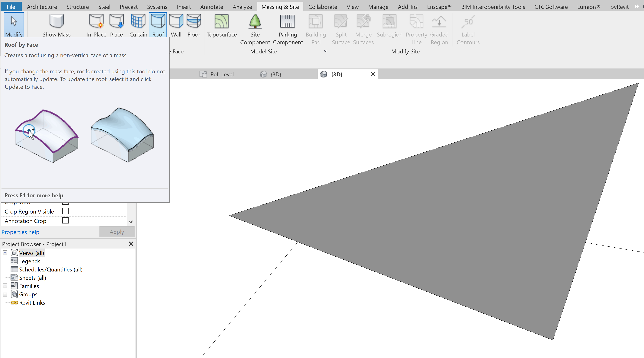Check the Annotation Crop option
This screenshot has height=358, width=644.
point(66,220)
